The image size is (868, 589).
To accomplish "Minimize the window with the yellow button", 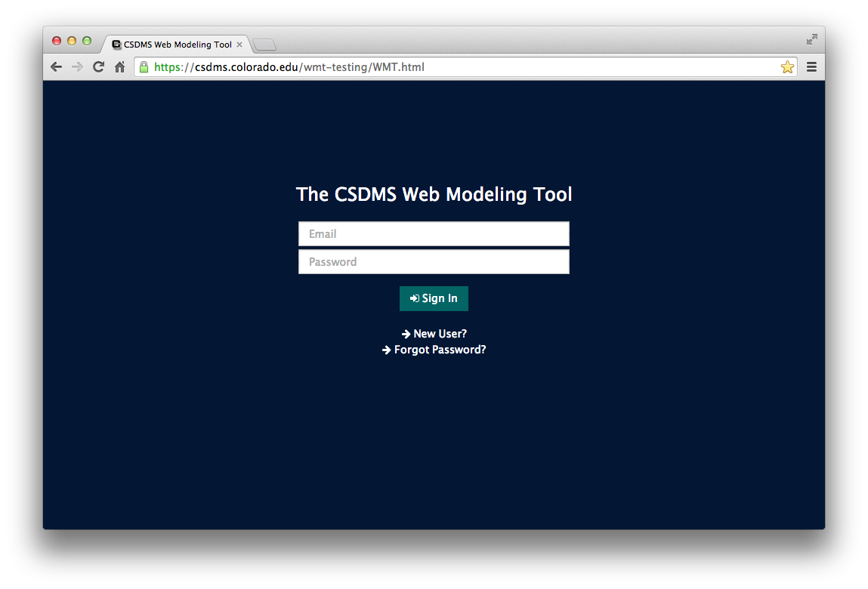I will coord(72,41).
